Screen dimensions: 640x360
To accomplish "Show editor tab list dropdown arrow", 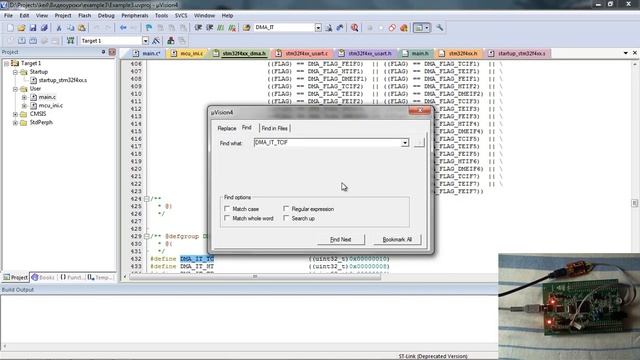I will tap(626, 53).
